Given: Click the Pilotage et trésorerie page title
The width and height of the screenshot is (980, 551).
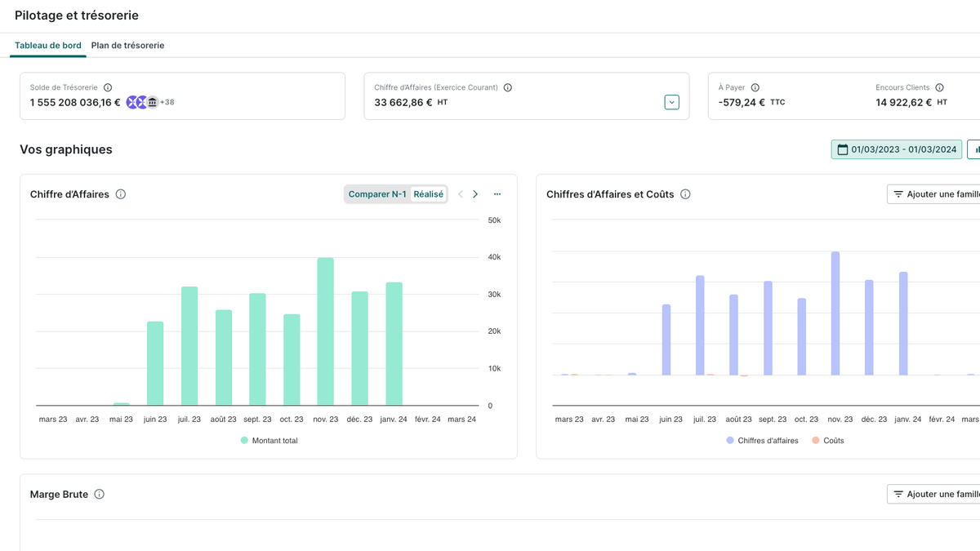Looking at the screenshot, I should pyautogui.click(x=77, y=16).
